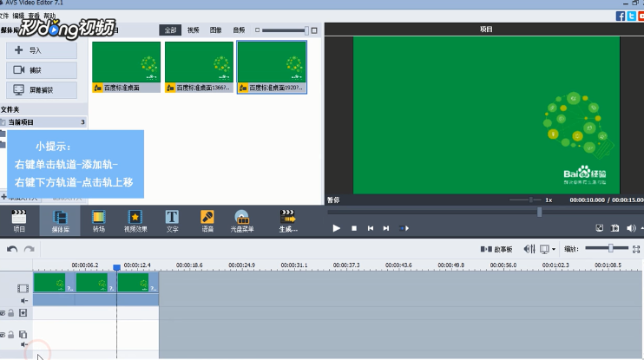644x360 pixels.
Task: Click the 00:00:56.0 ruler mark
Action: point(503,265)
